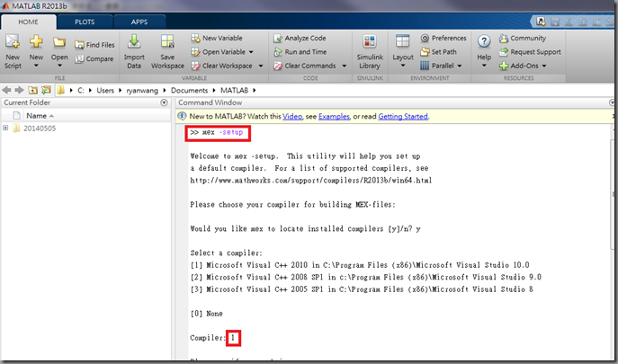618x364 pixels.
Task: Expand the Open dropdown arrow
Action: pyautogui.click(x=59, y=66)
